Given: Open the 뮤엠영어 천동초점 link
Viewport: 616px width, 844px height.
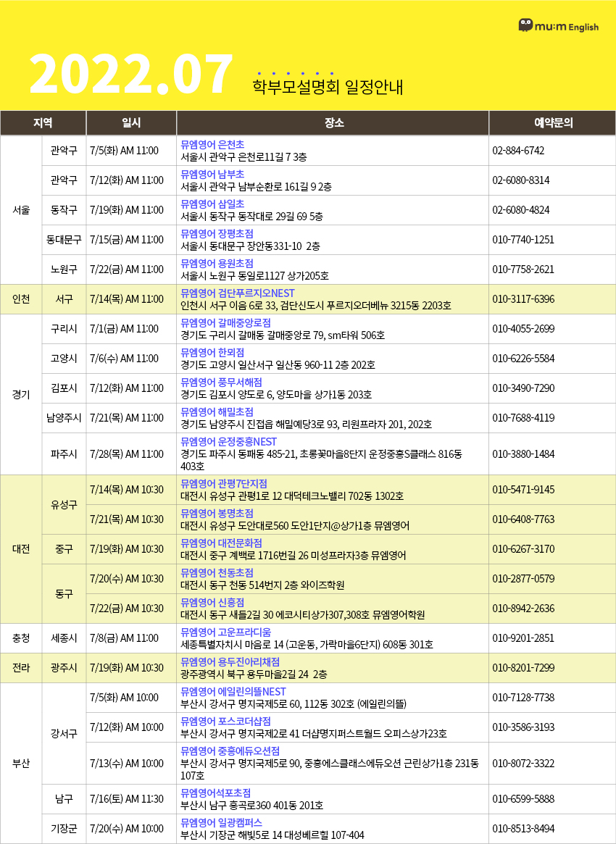Looking at the screenshot, I should [217, 572].
